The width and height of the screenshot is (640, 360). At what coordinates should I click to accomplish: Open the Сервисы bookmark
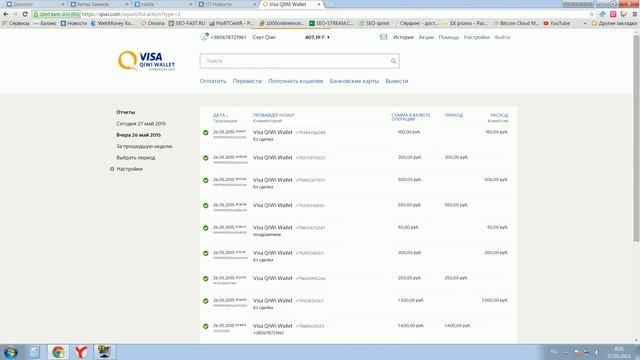pos(16,23)
